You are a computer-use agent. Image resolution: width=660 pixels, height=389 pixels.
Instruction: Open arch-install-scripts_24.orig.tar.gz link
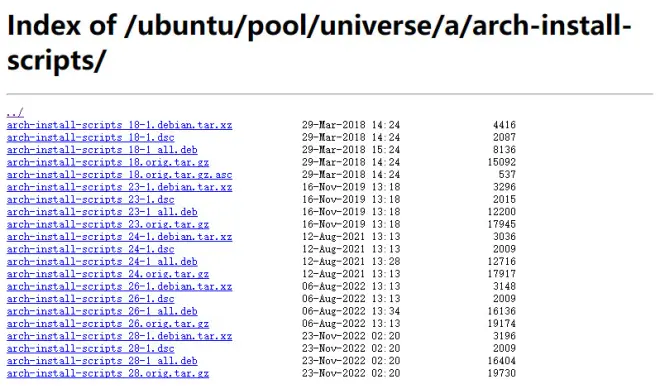point(108,274)
